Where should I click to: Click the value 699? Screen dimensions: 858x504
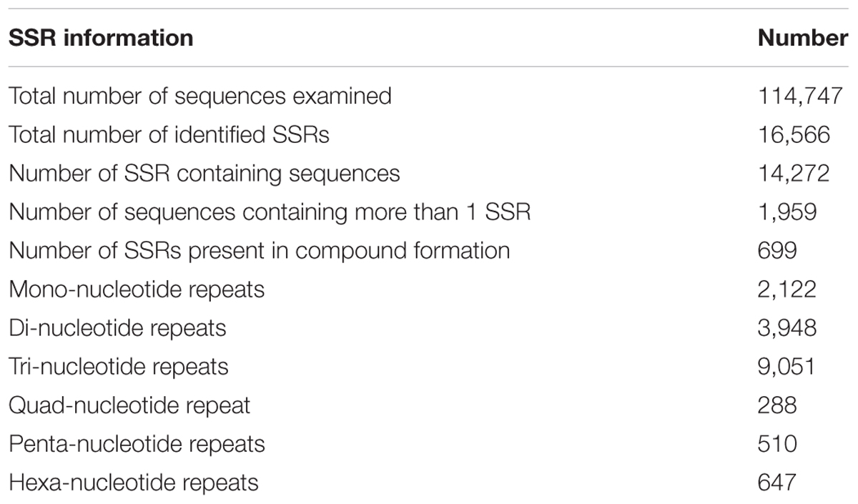tap(777, 250)
